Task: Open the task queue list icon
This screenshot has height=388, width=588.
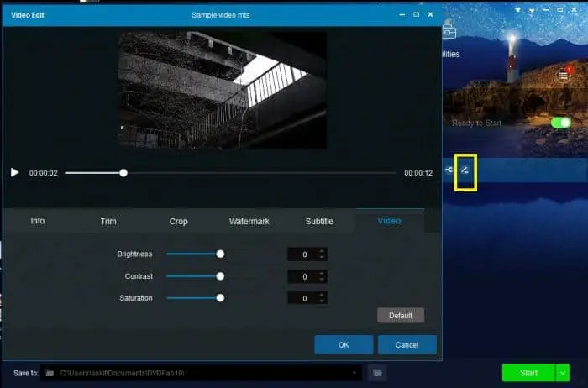Action: 564,76
